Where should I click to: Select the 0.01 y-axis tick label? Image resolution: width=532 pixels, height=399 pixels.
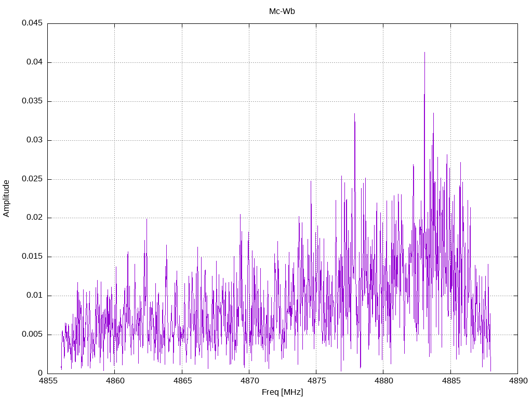[34, 296]
